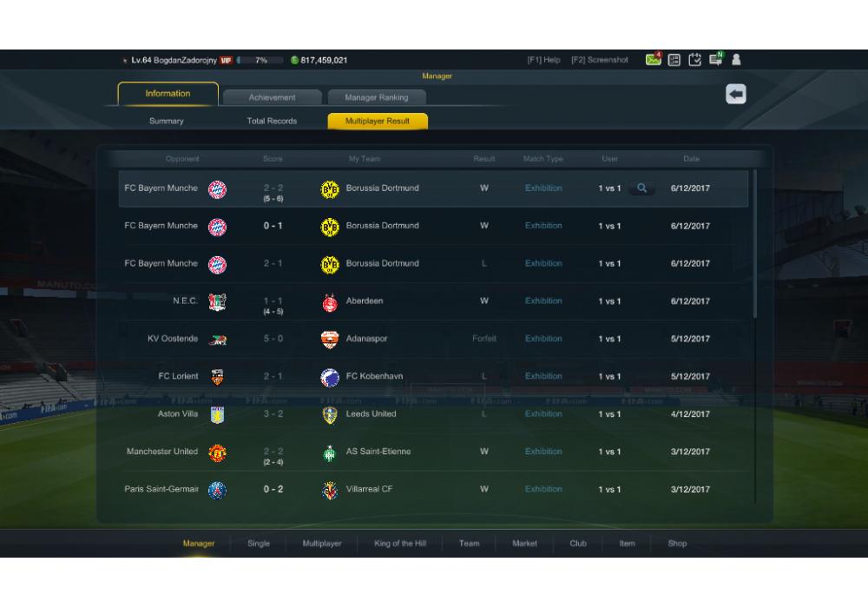Switch to the Achievement tab

[272, 97]
